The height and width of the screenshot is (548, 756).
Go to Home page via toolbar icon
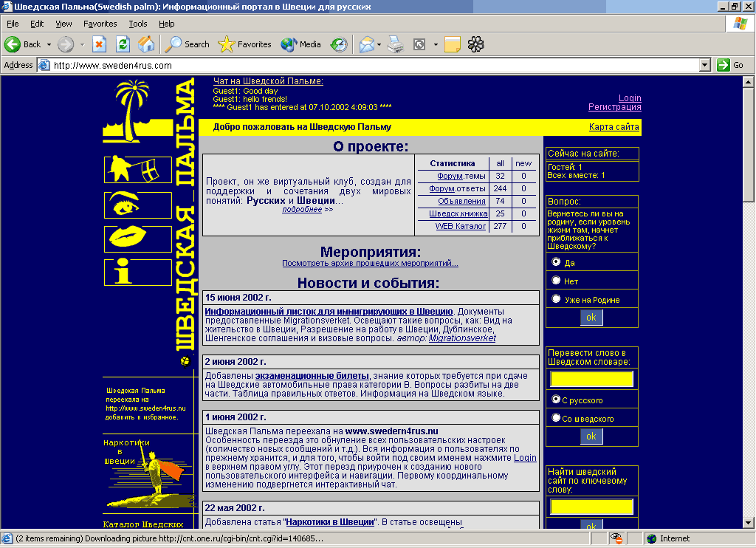click(x=146, y=44)
